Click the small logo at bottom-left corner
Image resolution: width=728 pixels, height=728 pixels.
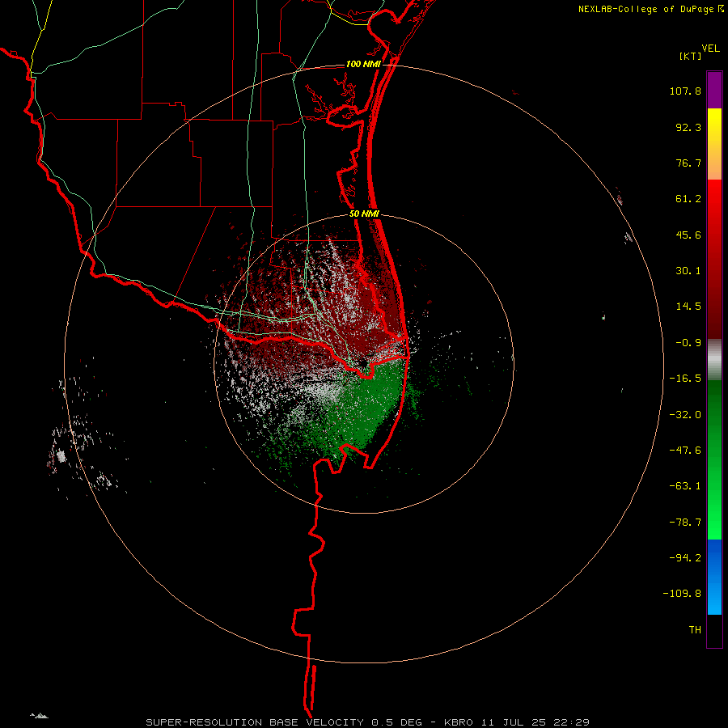(x=39, y=716)
